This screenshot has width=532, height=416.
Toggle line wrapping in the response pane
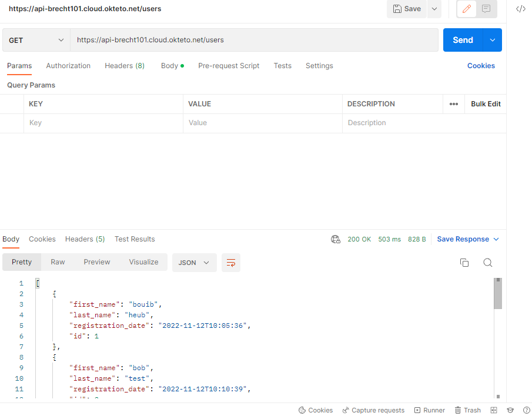point(230,263)
